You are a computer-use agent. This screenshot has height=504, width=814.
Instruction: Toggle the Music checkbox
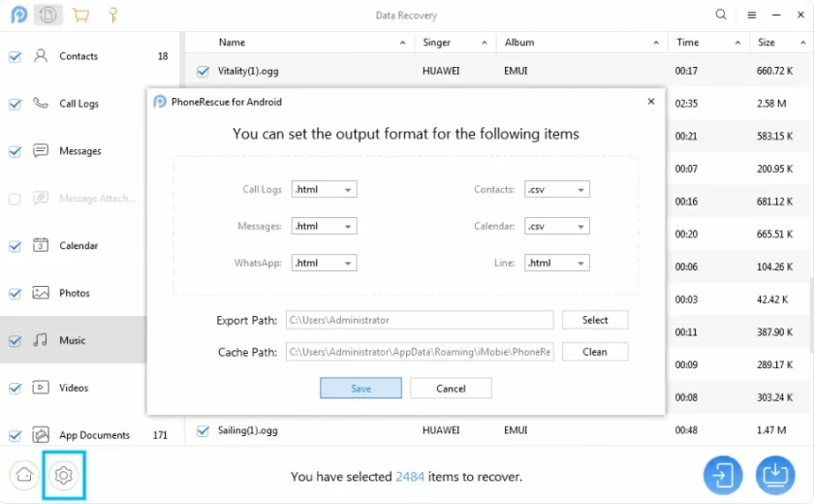coord(16,341)
